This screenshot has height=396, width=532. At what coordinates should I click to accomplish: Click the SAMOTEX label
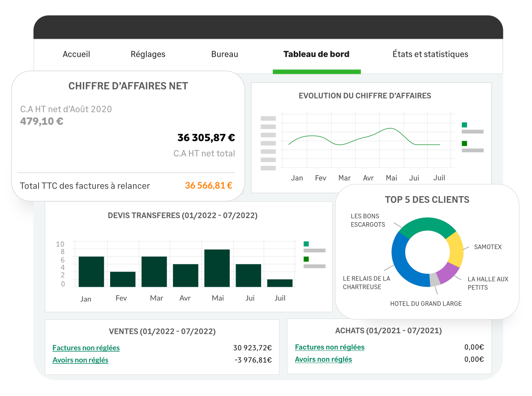488,247
